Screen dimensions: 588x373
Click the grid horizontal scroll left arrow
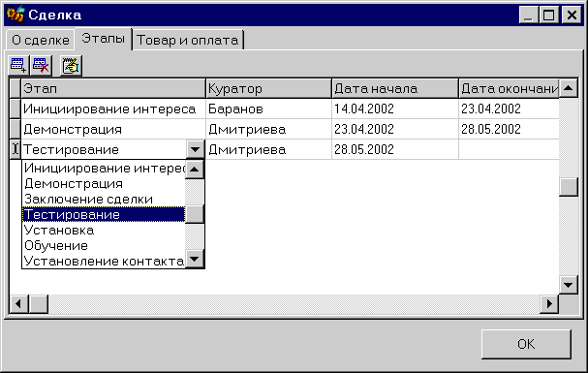[x=18, y=303]
